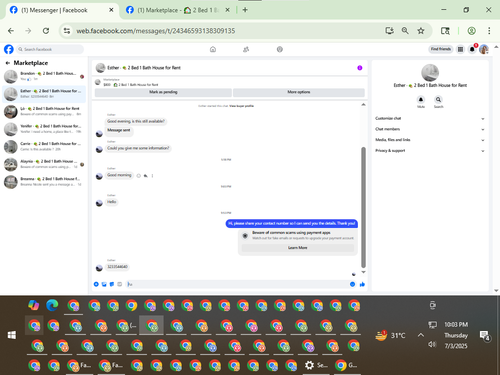Open the Facebook Home icon
Viewport: 500px width, 375px height.
click(x=213, y=49)
